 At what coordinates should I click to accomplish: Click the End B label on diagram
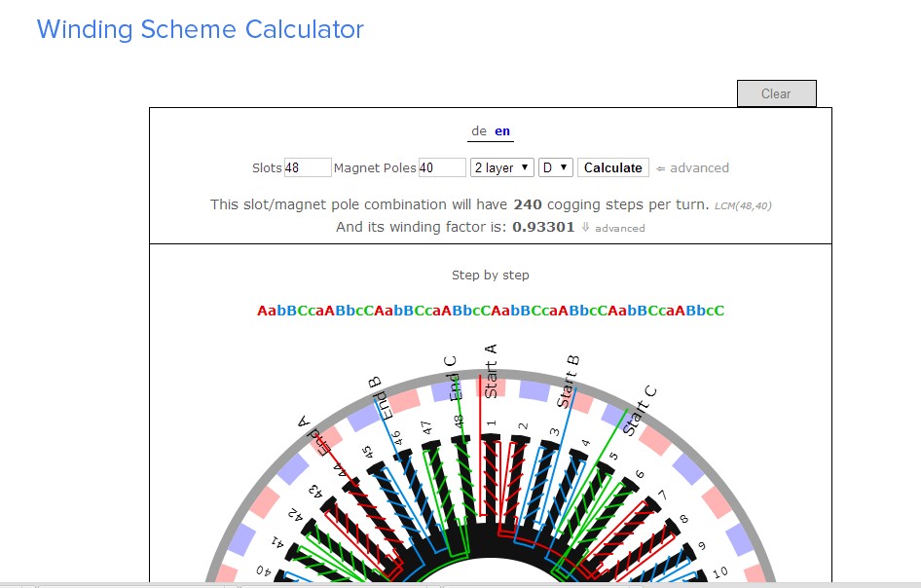[x=384, y=397]
